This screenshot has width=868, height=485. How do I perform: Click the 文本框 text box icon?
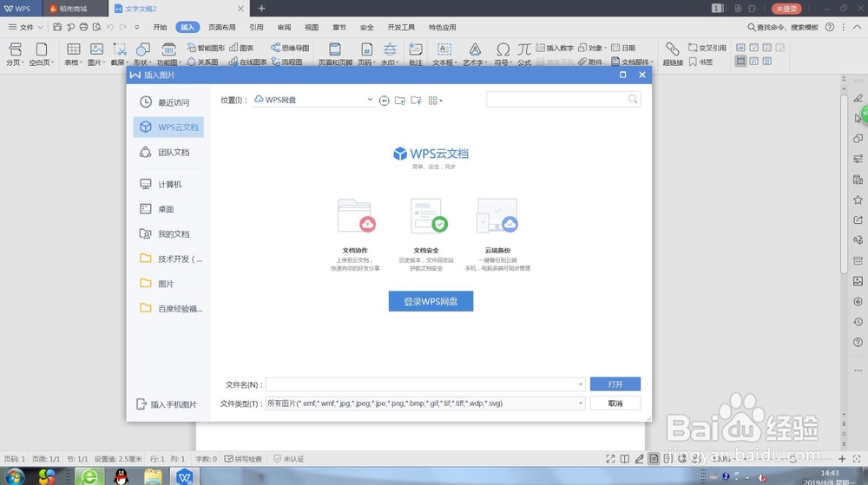click(x=444, y=54)
